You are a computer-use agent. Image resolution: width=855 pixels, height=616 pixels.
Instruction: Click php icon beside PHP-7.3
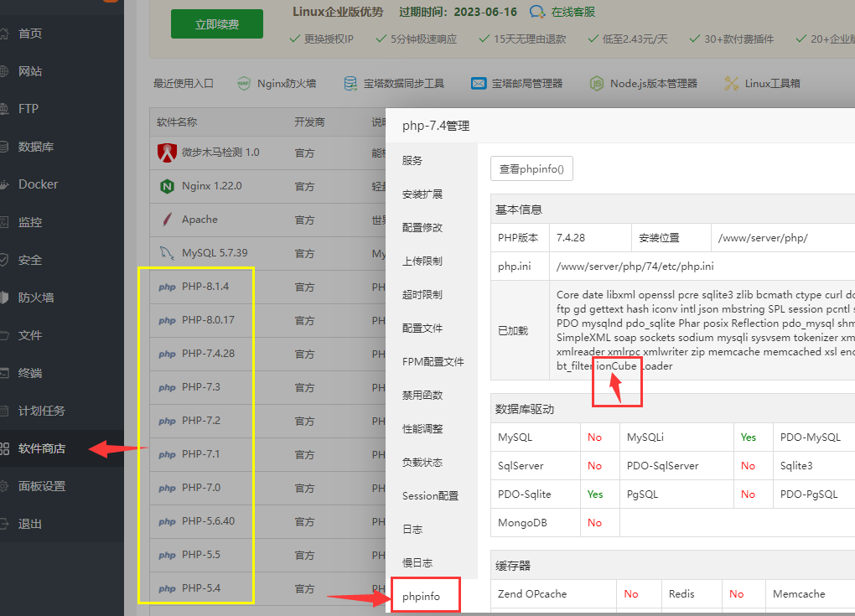pos(168,387)
